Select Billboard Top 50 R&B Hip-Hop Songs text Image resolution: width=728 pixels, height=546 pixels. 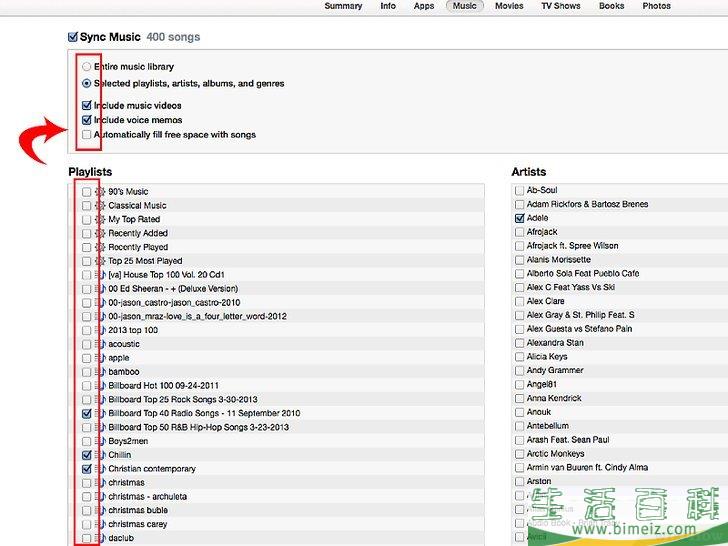(x=198, y=427)
